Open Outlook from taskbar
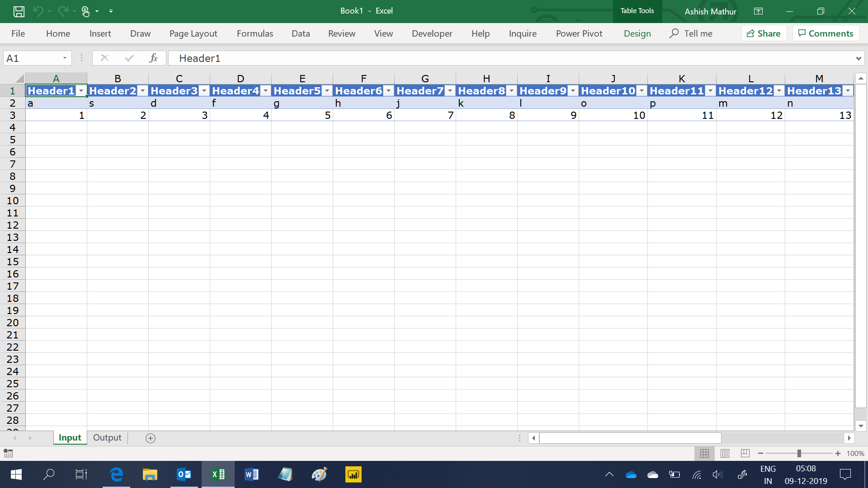 (x=184, y=474)
